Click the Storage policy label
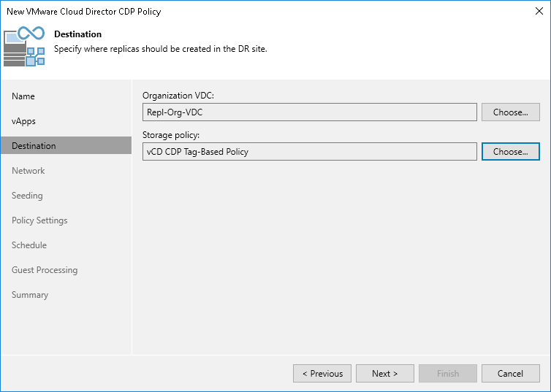 [171, 135]
